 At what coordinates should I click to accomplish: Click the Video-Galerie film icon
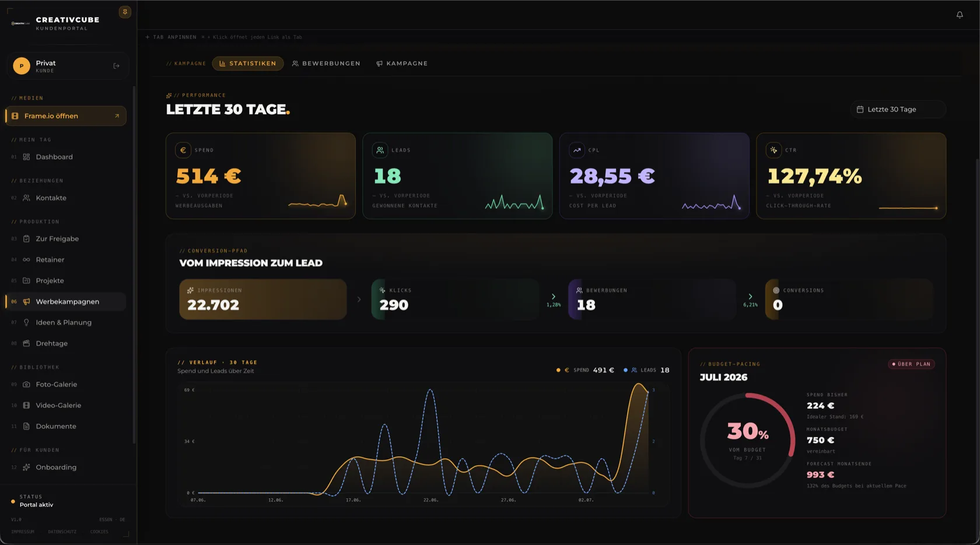26,405
